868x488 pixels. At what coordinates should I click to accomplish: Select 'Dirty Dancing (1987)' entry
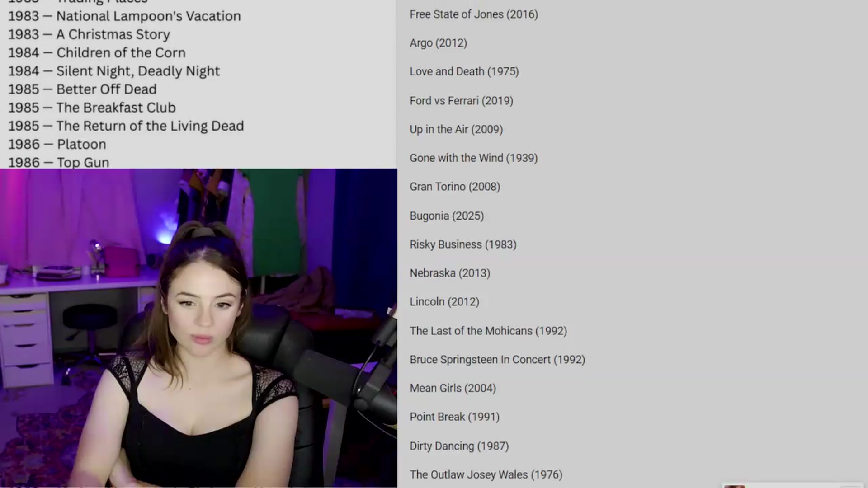tap(459, 446)
